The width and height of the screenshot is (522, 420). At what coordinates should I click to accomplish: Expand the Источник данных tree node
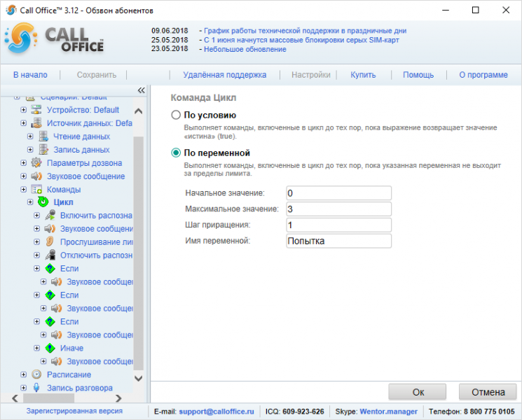point(23,122)
